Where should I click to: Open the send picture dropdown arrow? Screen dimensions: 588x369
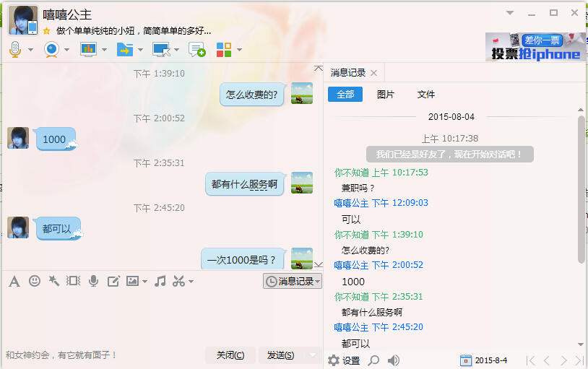(144, 282)
